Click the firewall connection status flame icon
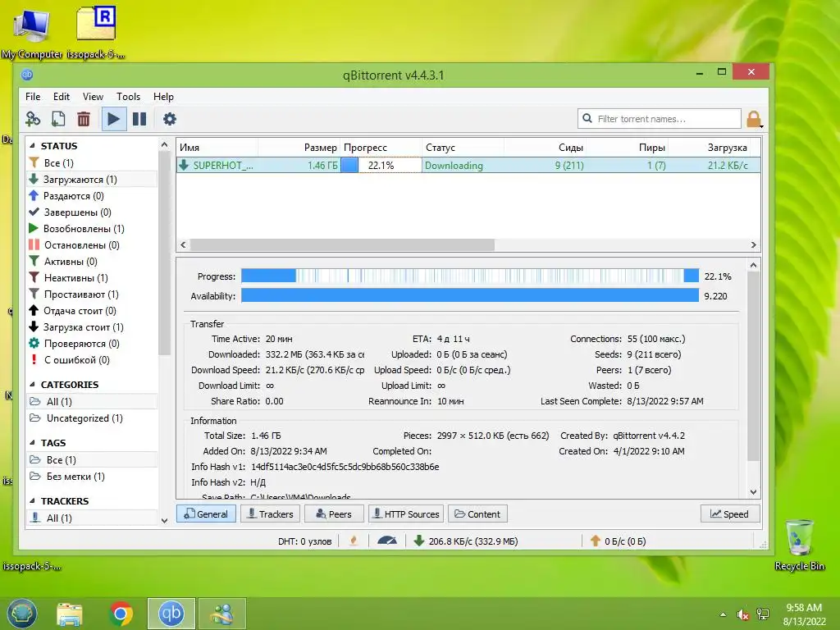This screenshot has width=840, height=630. pyautogui.click(x=354, y=541)
